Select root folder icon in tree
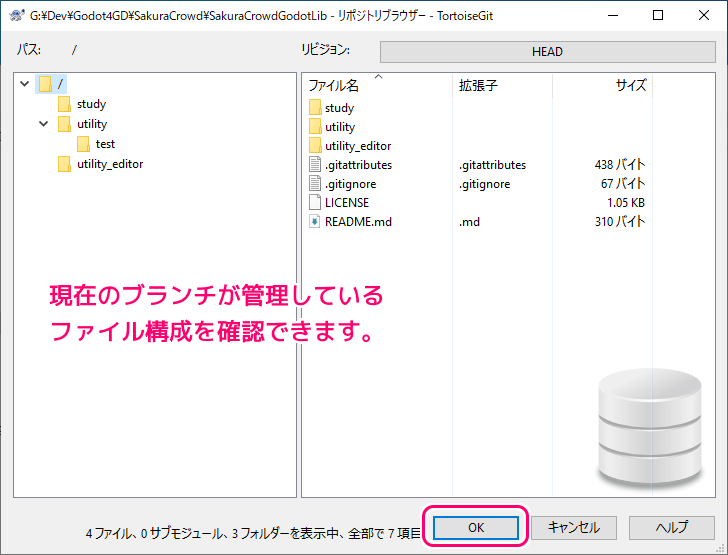 (46, 84)
